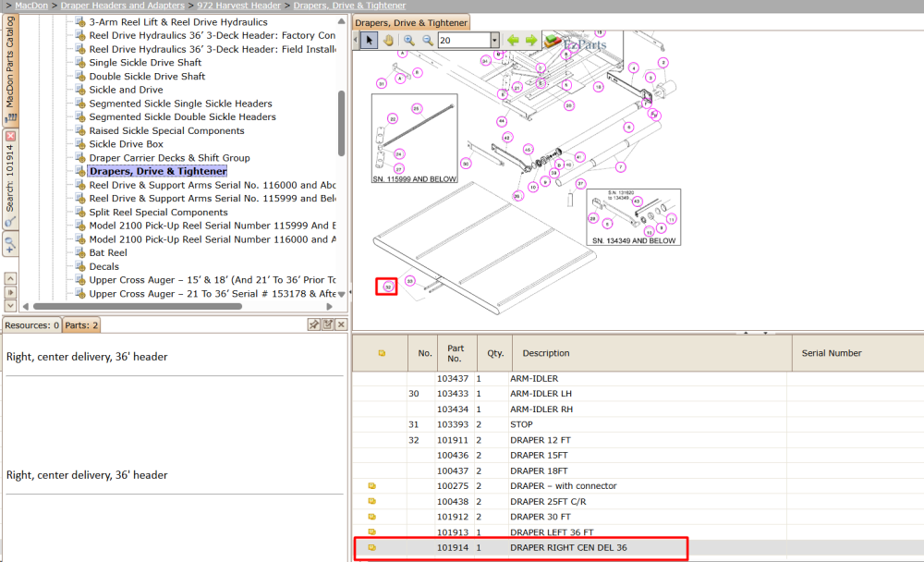Click callout 32 on the diagram
Image resolution: width=924 pixels, height=562 pixels.
pyautogui.click(x=388, y=287)
